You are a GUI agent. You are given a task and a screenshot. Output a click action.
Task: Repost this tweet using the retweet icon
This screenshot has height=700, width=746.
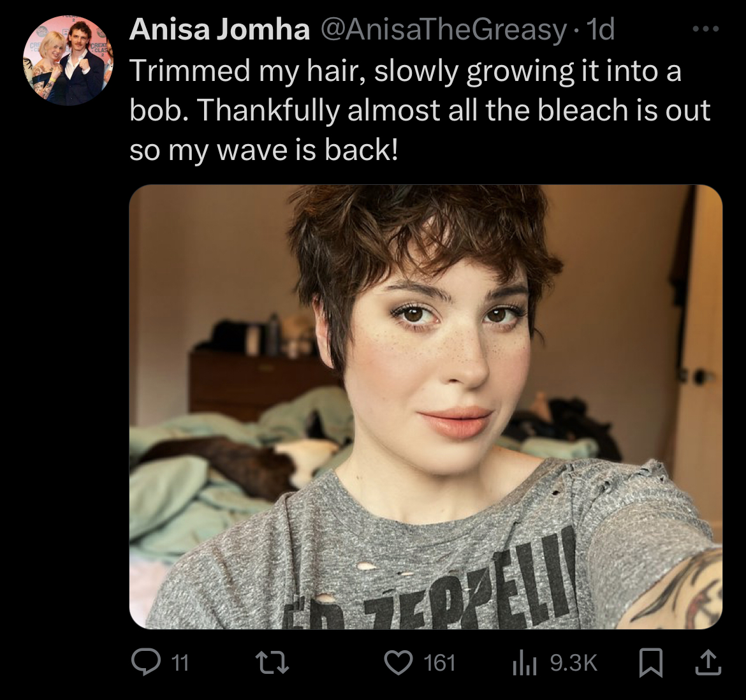click(272, 662)
